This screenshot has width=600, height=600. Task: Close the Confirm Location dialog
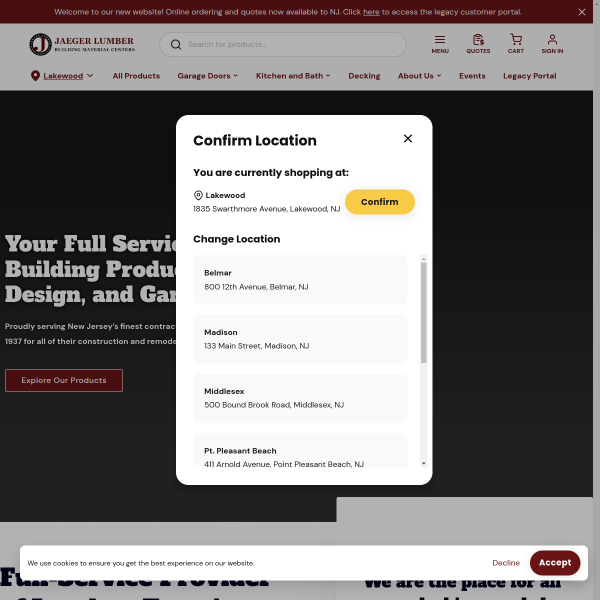point(408,139)
